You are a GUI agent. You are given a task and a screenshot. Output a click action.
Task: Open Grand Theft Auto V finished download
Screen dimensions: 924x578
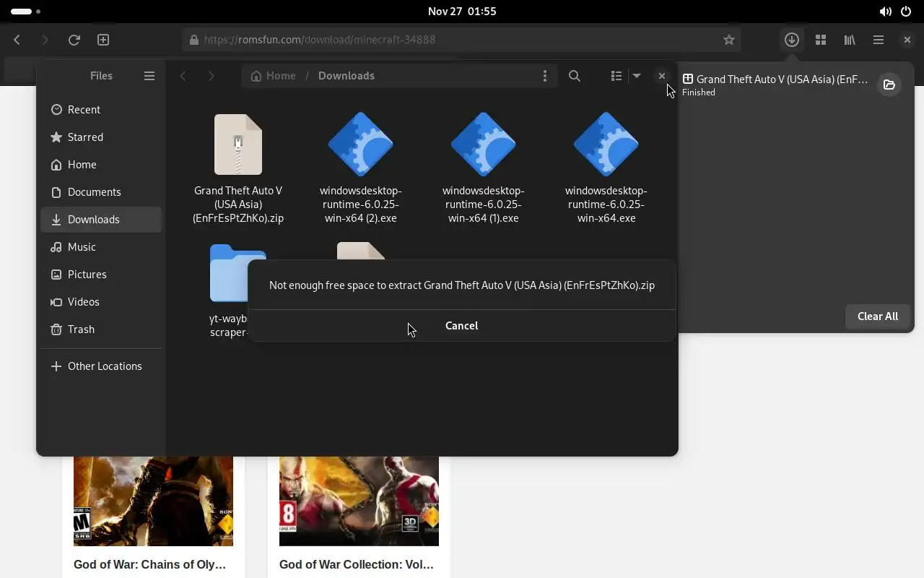pos(775,85)
